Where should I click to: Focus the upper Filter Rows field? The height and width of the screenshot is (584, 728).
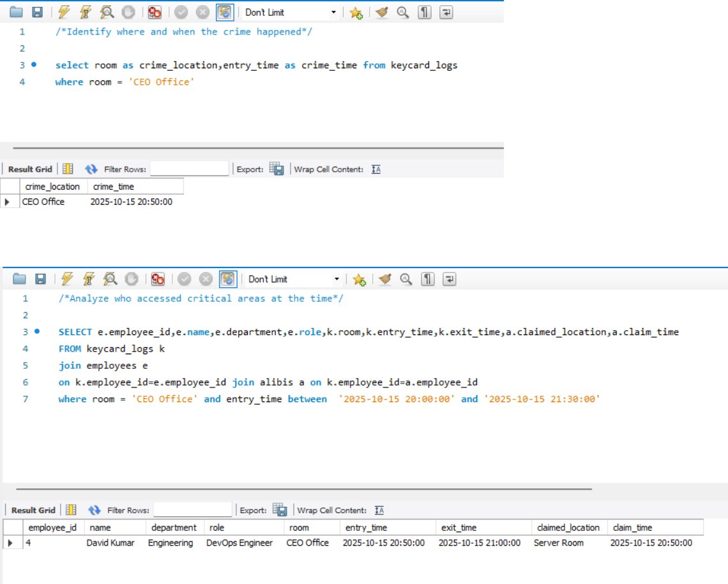click(x=190, y=169)
